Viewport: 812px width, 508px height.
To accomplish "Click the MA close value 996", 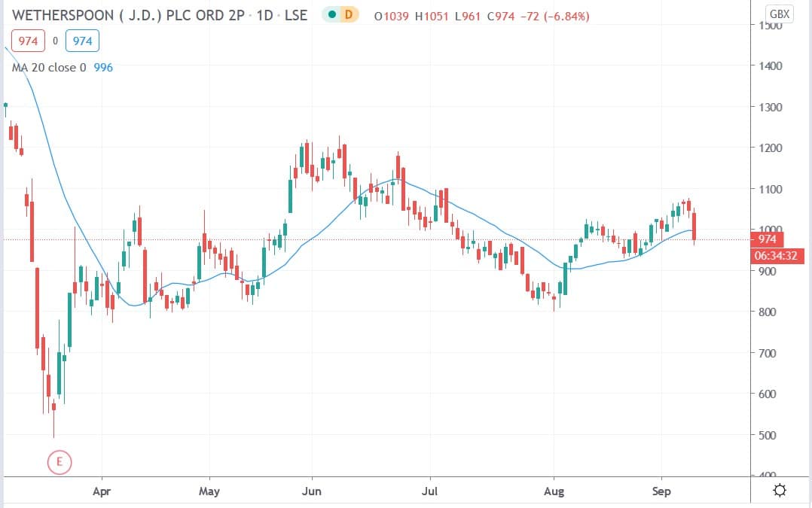I will tap(105, 67).
